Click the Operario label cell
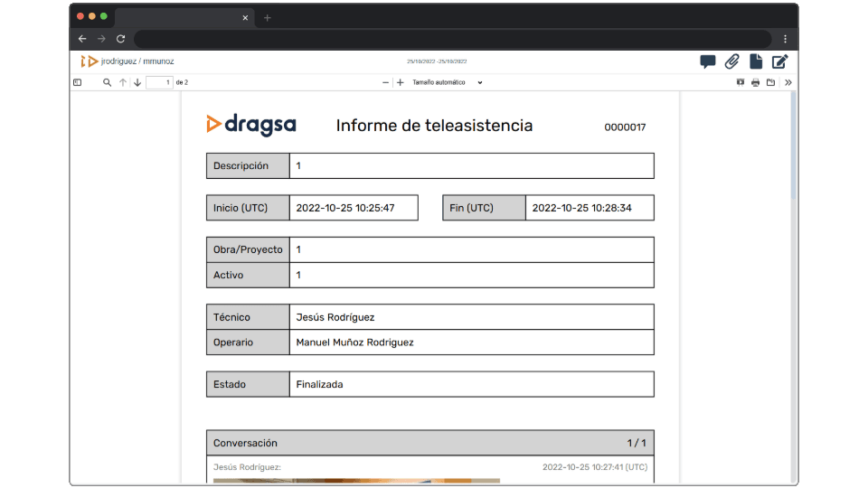The width and height of the screenshot is (868, 488). (x=248, y=343)
